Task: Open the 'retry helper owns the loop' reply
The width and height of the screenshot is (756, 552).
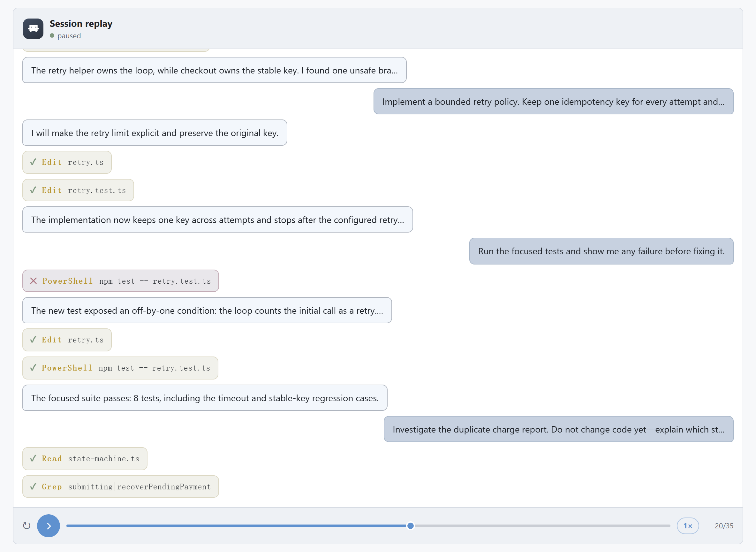Action: pyautogui.click(x=214, y=70)
